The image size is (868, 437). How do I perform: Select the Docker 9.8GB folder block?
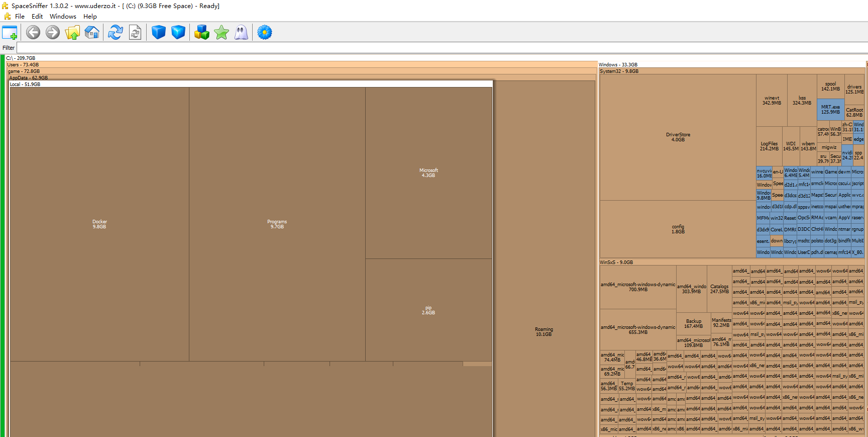click(99, 224)
